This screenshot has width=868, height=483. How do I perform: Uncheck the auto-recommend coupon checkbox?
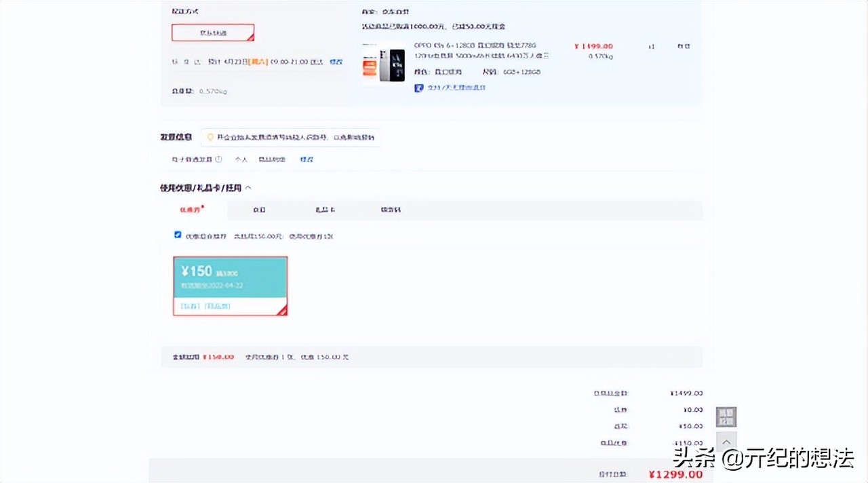[x=177, y=235]
